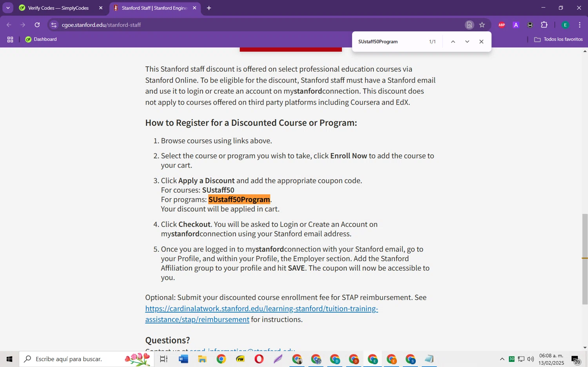Click the taskbar clock showing 06:08 a. m.
Screen dimensions: 588x367
pos(551,359)
